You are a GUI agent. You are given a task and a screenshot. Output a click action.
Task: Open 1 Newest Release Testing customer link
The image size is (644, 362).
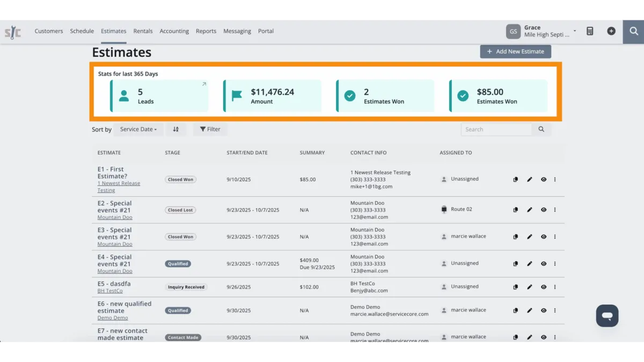pyautogui.click(x=119, y=187)
